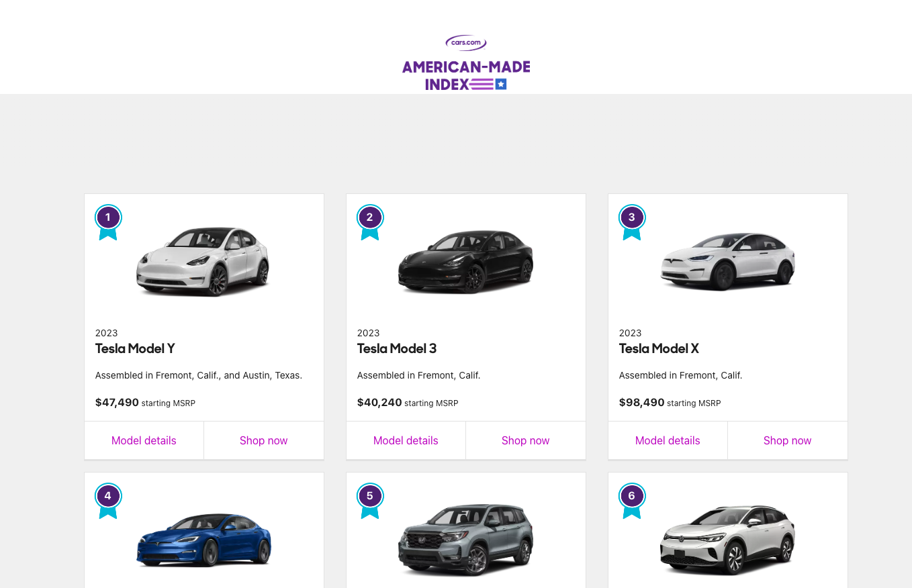Viewport: 912px width, 588px height.
Task: Click the white Tesla Model Y image
Action: [203, 262]
